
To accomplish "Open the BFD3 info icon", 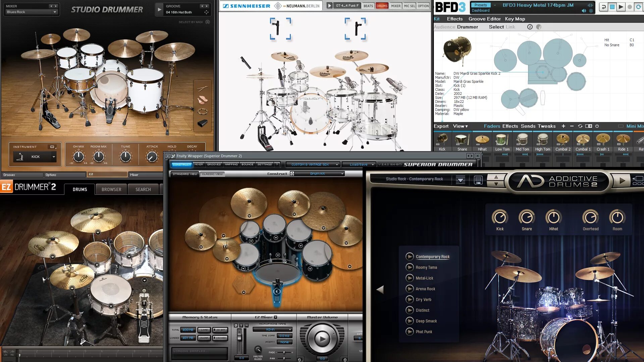I will point(530,27).
